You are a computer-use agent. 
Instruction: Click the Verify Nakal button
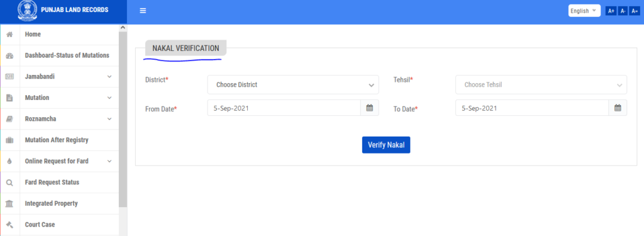(386, 145)
